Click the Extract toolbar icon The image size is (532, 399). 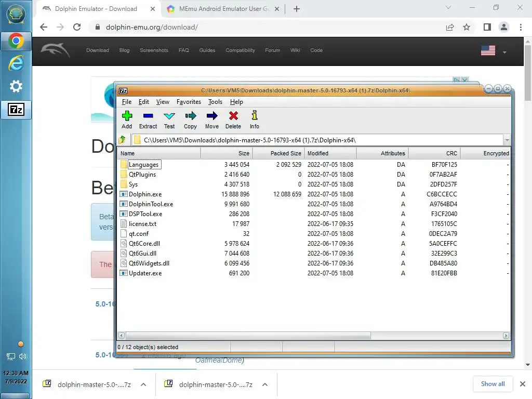tap(148, 120)
